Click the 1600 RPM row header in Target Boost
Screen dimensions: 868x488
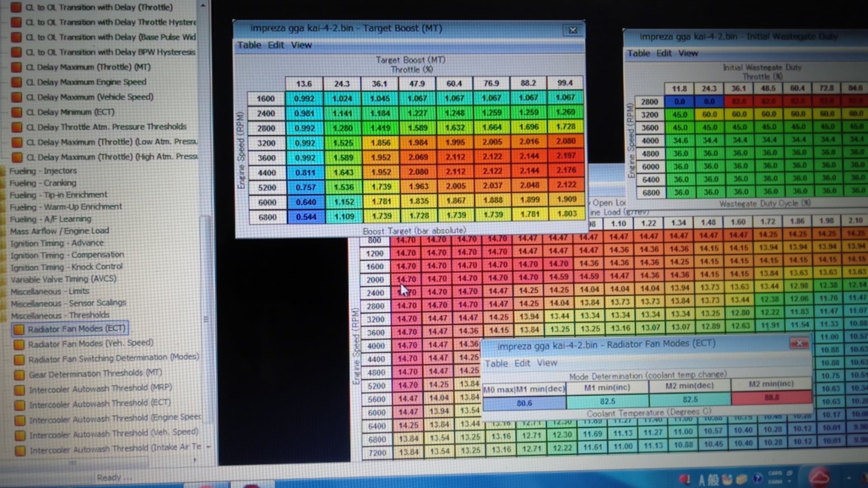click(266, 99)
